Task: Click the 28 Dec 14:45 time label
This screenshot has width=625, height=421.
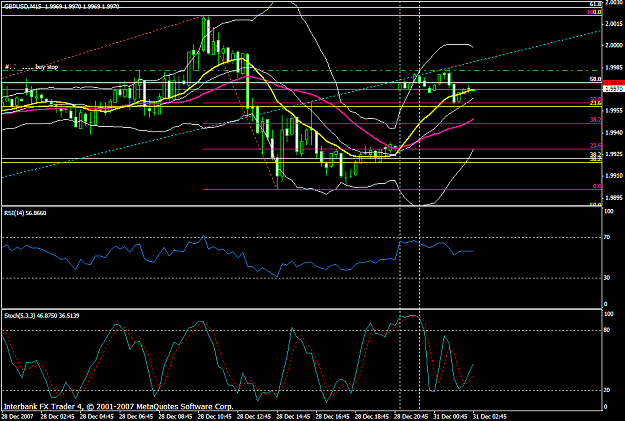Action: click(x=293, y=417)
